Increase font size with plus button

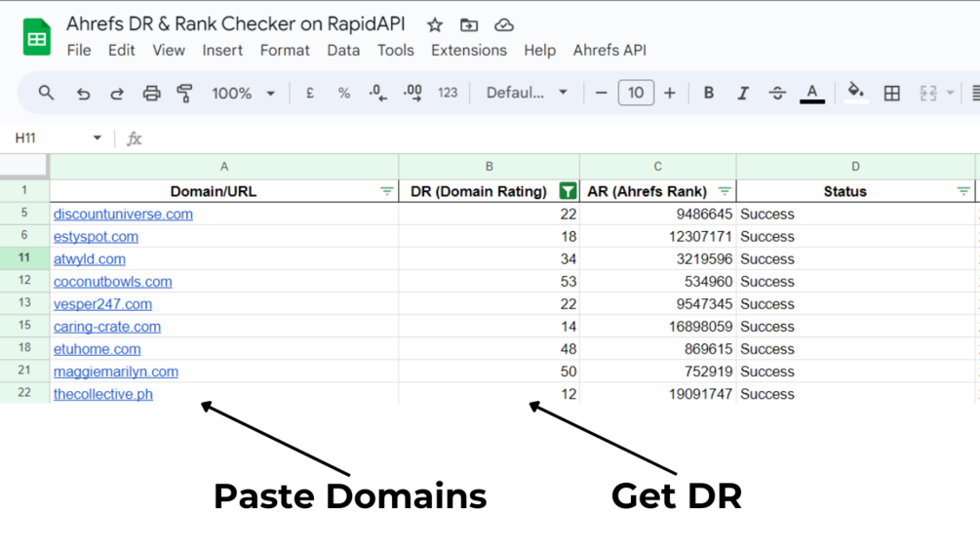669,93
